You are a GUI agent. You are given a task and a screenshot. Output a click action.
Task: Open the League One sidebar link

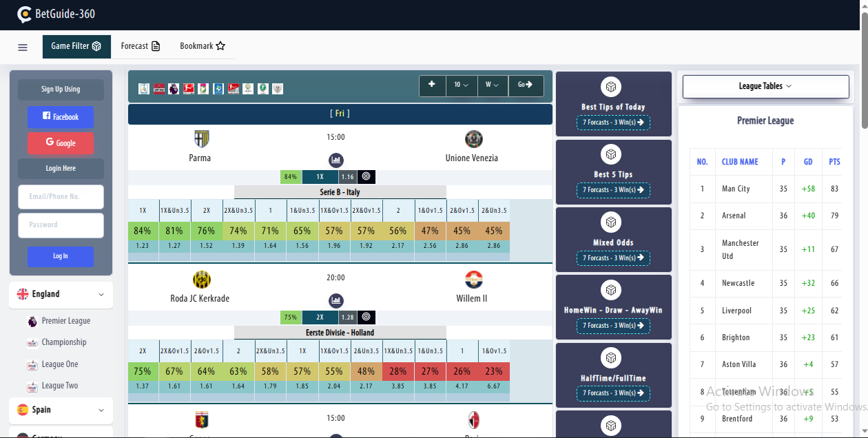click(x=60, y=364)
